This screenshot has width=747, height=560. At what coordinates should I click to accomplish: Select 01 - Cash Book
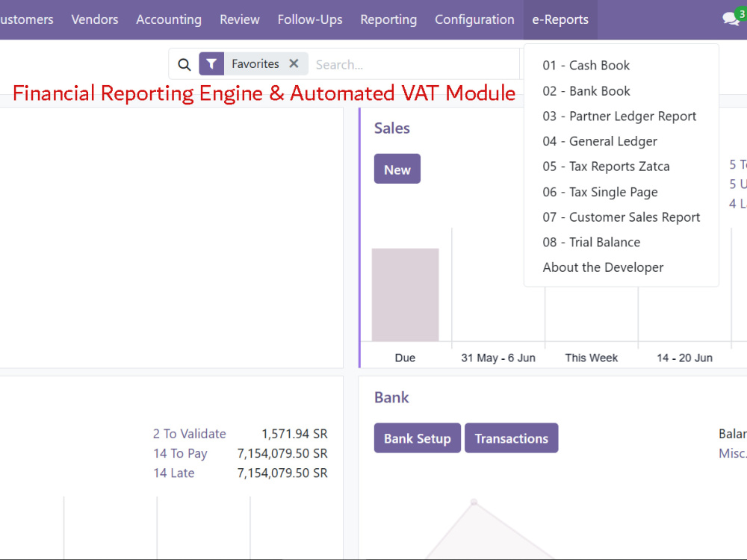coord(622,65)
